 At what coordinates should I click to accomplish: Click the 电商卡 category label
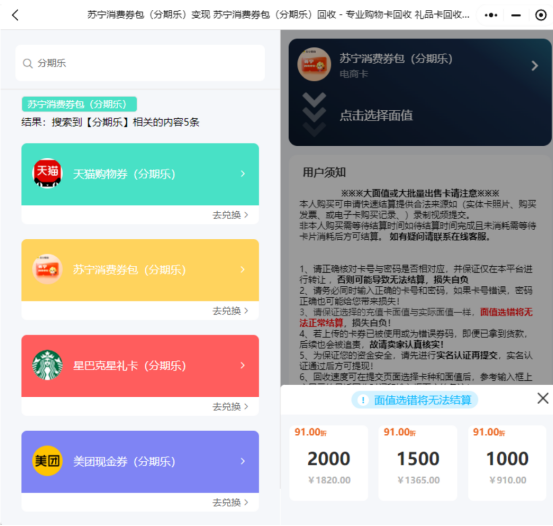353,74
